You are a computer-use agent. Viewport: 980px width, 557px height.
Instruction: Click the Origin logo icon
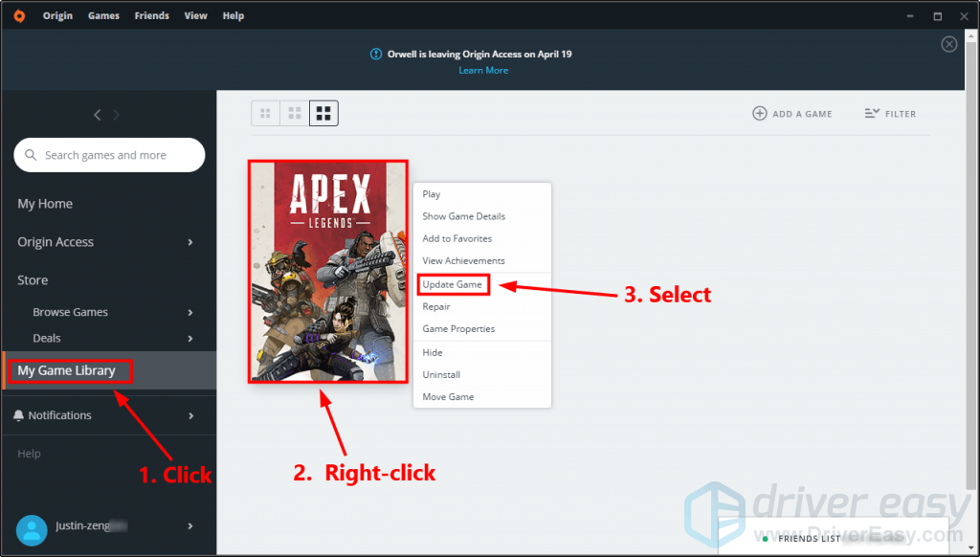19,15
